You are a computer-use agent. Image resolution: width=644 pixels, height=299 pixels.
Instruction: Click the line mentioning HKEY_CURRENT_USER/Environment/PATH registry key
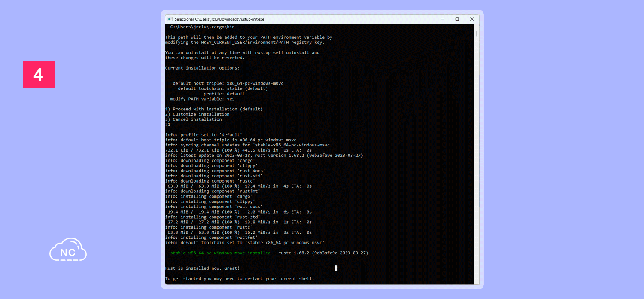point(245,43)
